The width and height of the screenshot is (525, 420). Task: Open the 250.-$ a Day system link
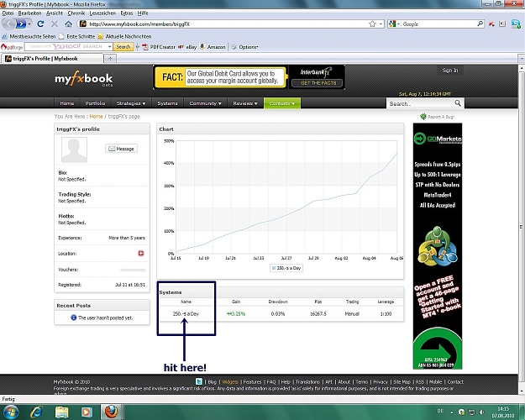[186, 314]
